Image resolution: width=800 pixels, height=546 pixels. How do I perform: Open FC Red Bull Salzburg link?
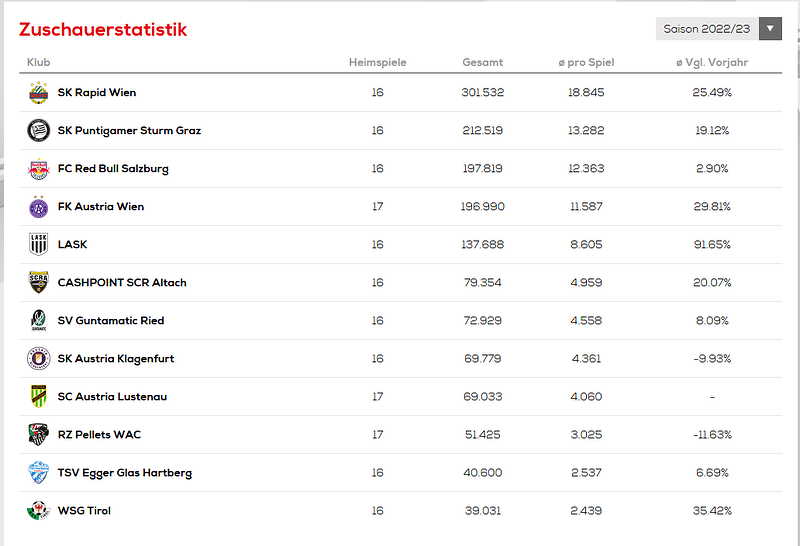pos(113,168)
